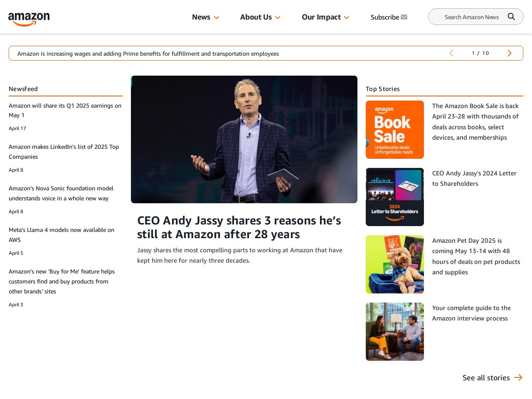Viewport: 532px width, 399px height.
Task: Click the Jassy article summary paragraph
Action: [x=240, y=255]
